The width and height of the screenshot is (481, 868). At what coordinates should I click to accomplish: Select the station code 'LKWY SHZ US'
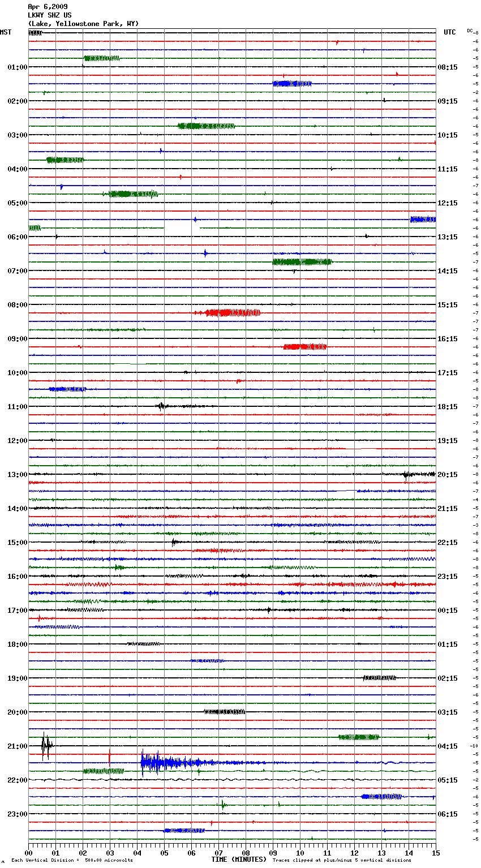pos(50,15)
